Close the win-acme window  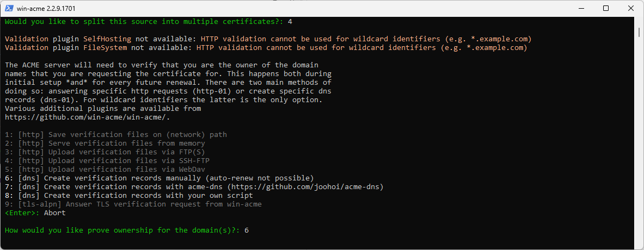click(x=631, y=8)
